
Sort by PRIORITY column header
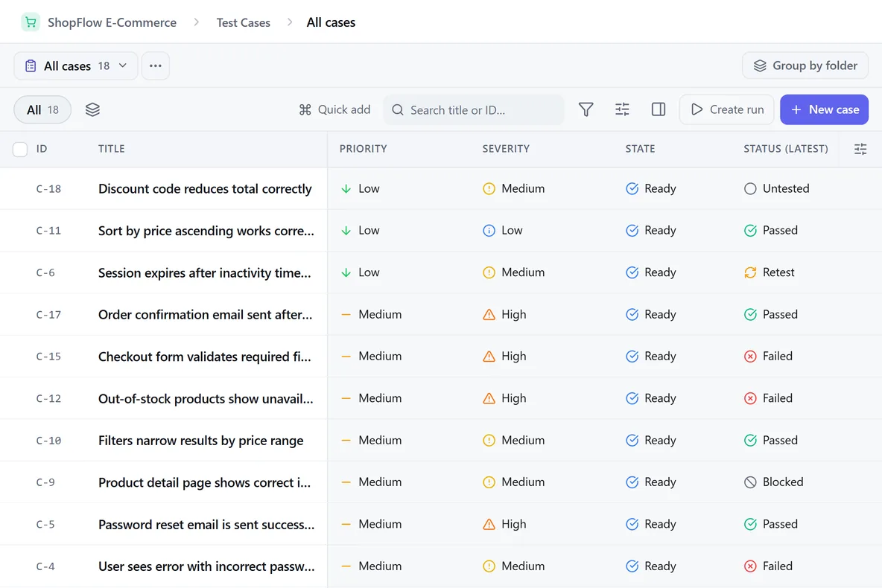tap(363, 149)
